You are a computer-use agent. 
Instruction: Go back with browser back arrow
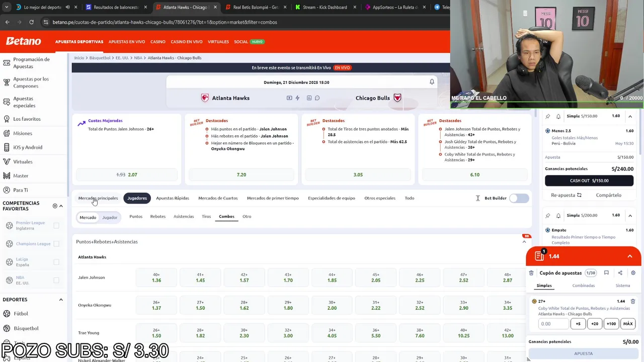(x=7, y=22)
